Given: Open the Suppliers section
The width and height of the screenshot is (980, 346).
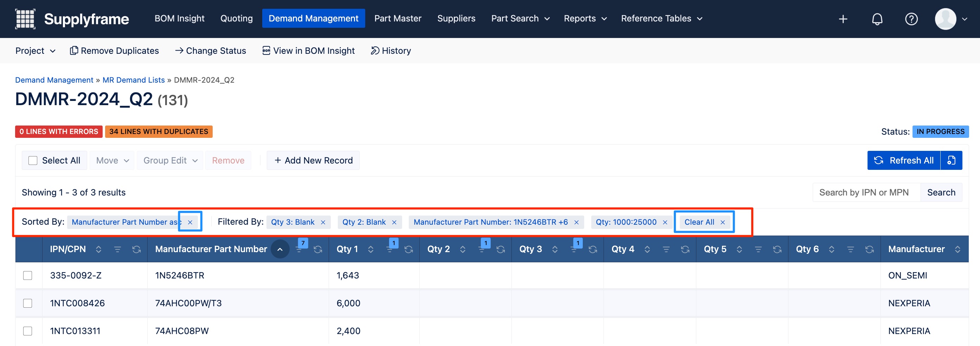Looking at the screenshot, I should pyautogui.click(x=456, y=18).
